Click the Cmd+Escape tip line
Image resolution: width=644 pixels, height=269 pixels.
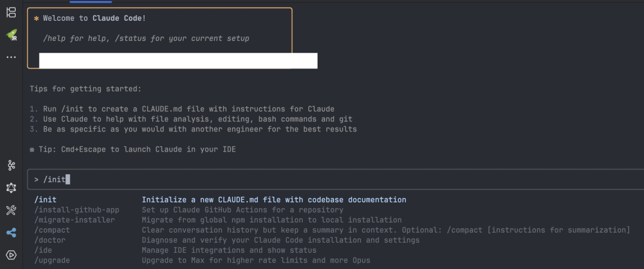click(133, 150)
